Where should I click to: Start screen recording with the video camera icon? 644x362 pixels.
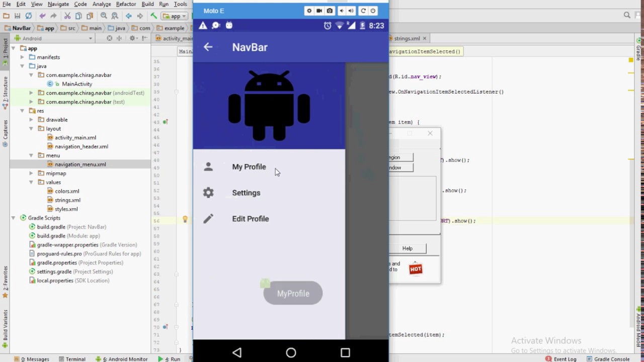tap(319, 11)
